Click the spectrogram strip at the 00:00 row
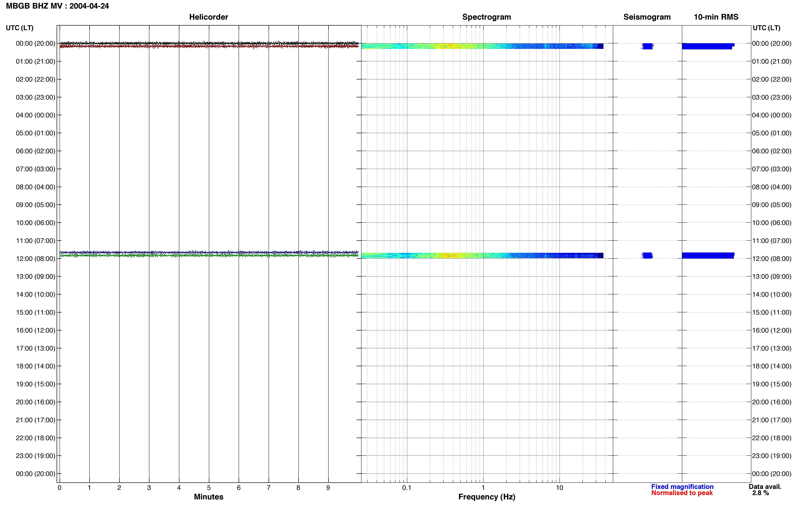 [x=482, y=46]
